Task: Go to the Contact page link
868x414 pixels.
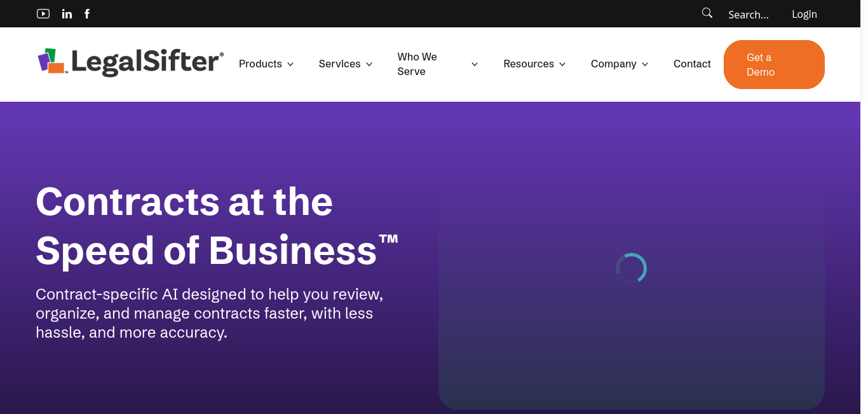Action: (692, 64)
